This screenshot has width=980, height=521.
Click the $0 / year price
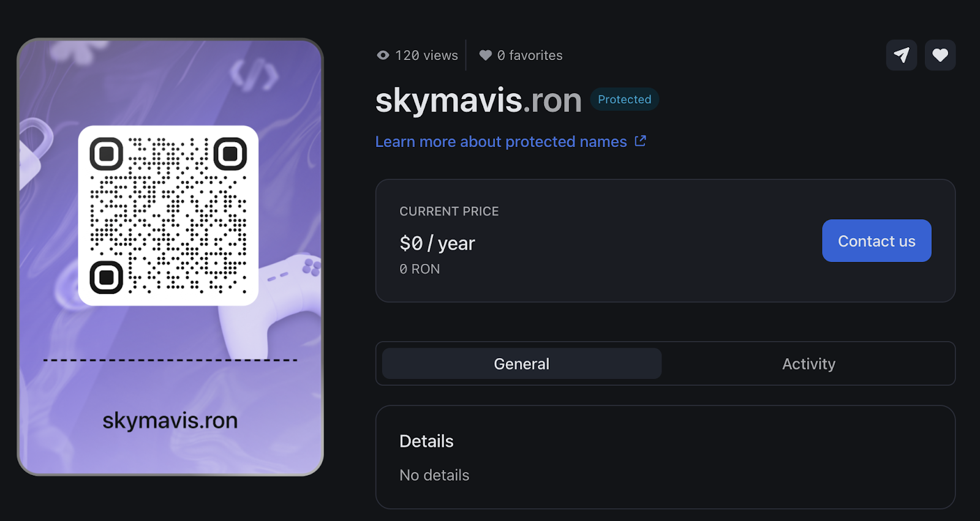click(437, 243)
